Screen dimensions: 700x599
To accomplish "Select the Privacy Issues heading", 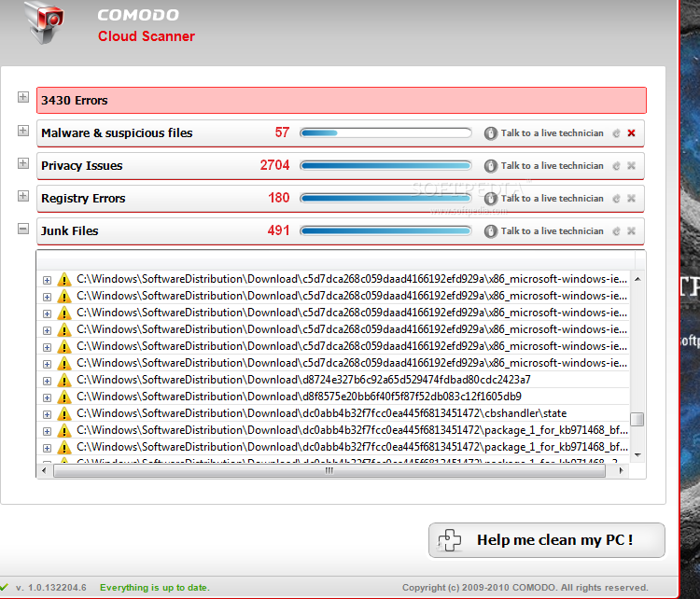I will click(x=82, y=165).
